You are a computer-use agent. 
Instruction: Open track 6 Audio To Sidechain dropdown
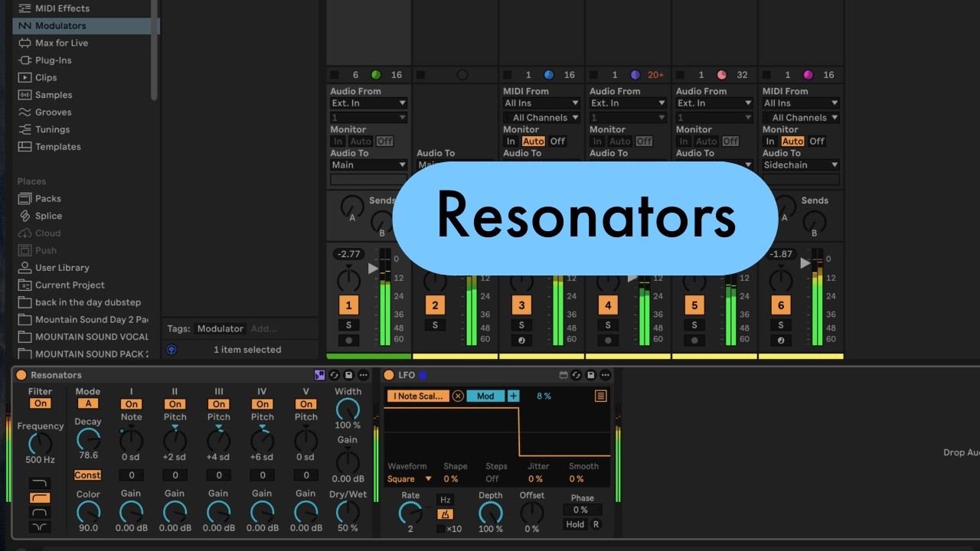(x=801, y=165)
